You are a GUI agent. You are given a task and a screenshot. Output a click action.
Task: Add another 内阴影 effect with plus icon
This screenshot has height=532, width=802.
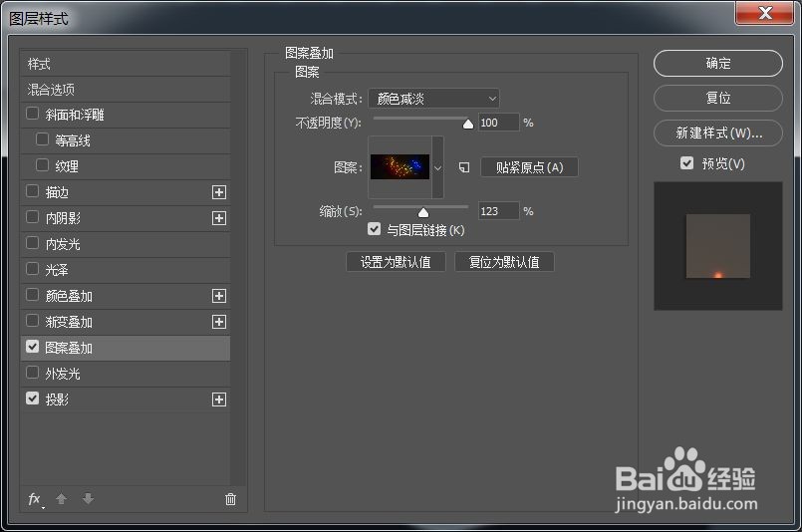219,218
